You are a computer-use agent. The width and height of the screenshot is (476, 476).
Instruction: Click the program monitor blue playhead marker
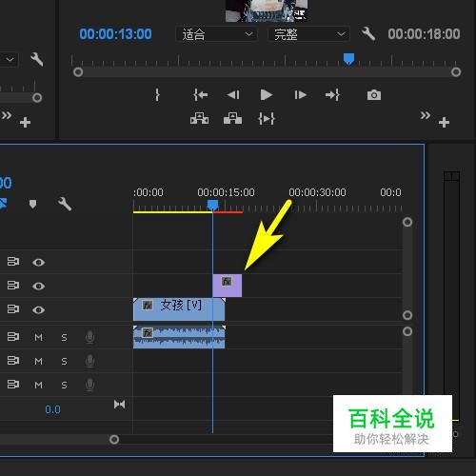[348, 59]
